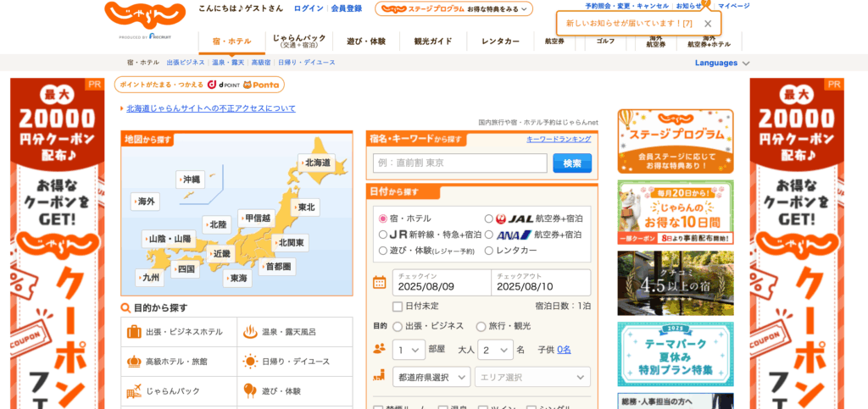Select 海外 on the map

146,202
